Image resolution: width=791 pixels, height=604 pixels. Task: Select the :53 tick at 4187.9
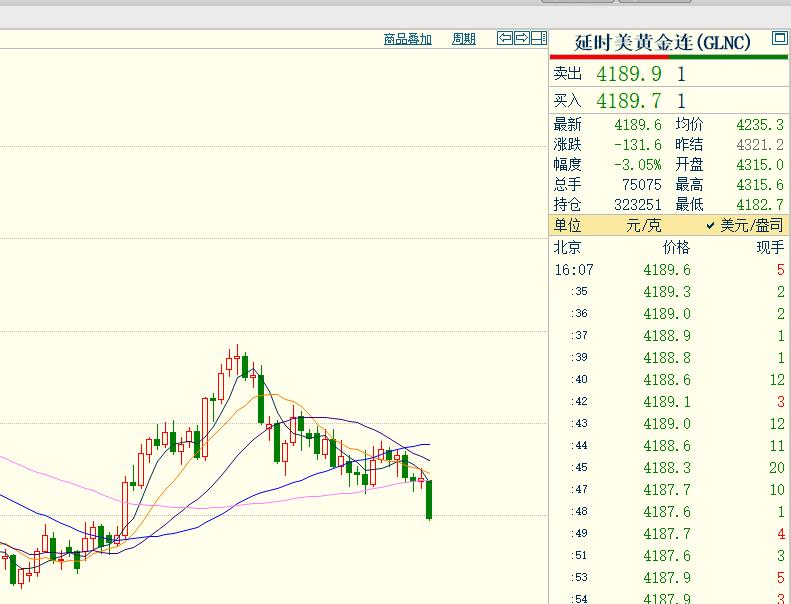[667, 578]
